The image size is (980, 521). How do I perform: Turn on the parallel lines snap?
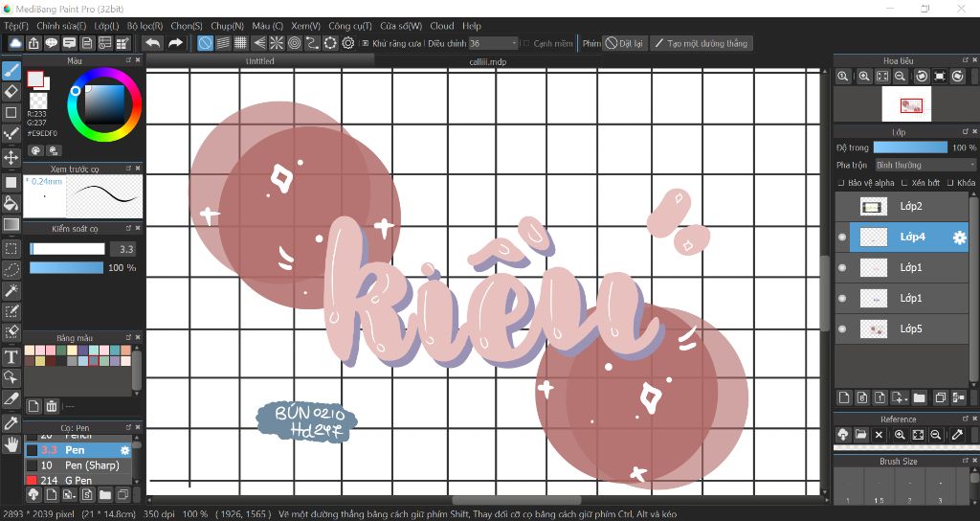(x=223, y=43)
